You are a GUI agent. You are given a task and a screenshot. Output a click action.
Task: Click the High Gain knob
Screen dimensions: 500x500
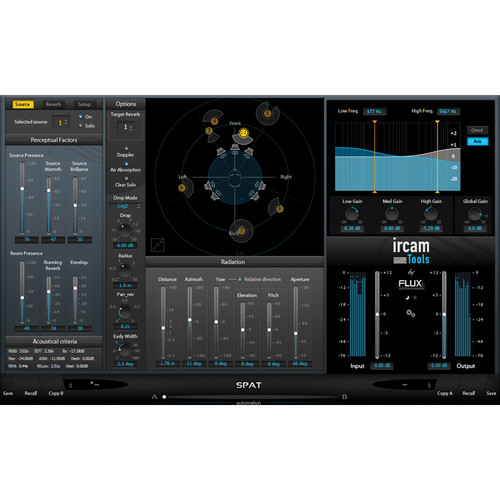tap(431, 214)
